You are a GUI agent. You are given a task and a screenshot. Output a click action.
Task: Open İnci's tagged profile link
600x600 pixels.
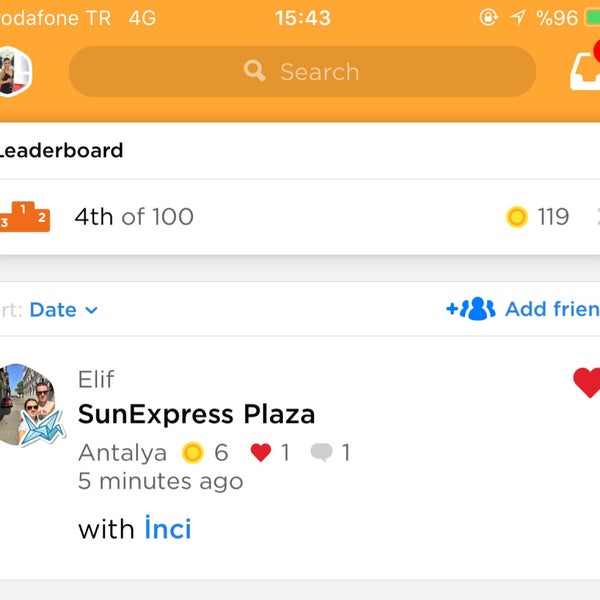(168, 528)
